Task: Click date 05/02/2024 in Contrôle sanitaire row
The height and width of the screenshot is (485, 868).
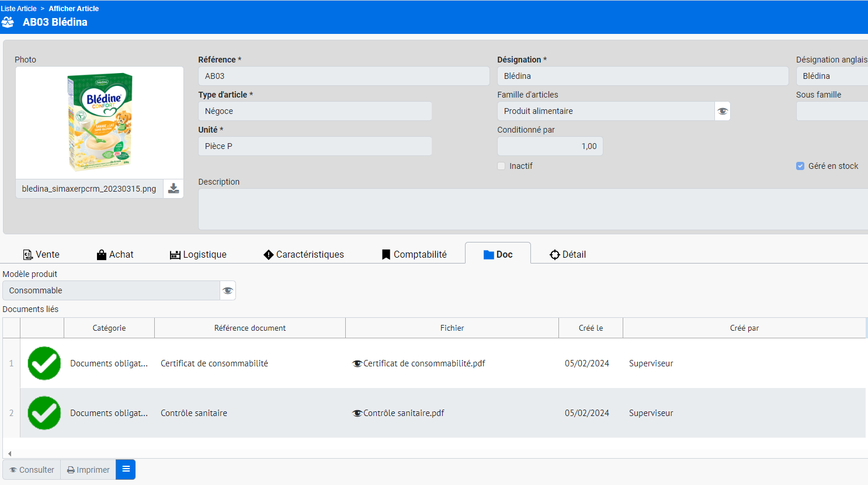Action: pos(587,413)
